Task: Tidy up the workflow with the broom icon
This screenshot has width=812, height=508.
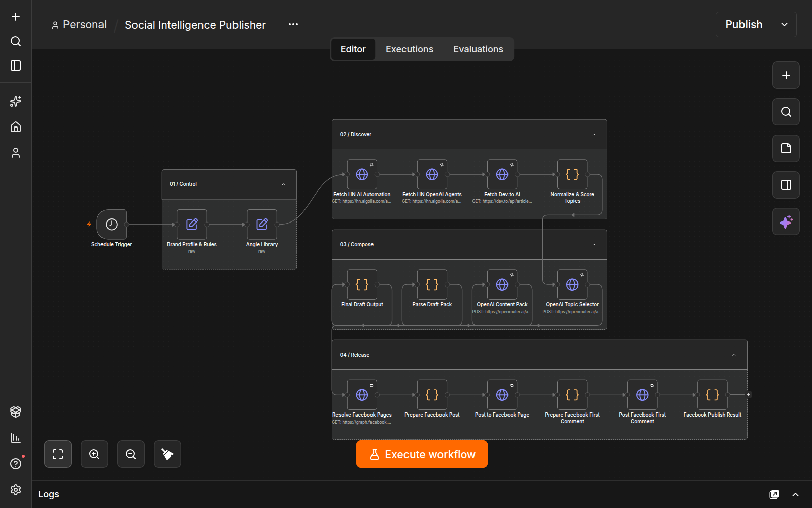Action: pos(167,454)
